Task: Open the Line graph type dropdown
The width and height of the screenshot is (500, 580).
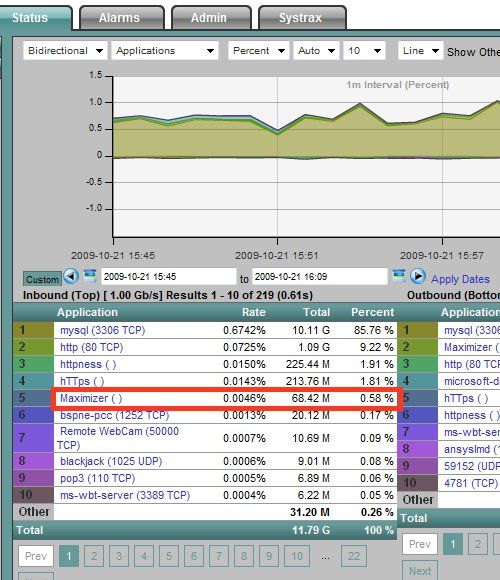Action: pos(420,51)
